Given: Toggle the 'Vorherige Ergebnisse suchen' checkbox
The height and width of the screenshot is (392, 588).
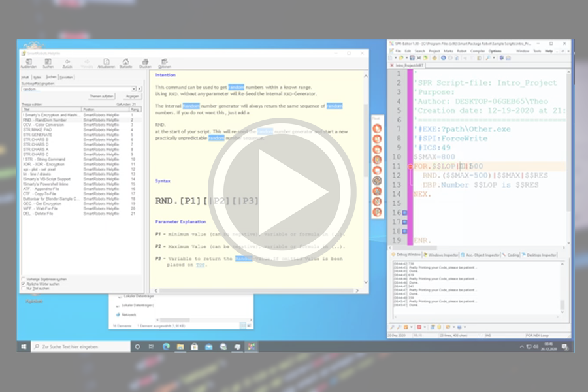Looking at the screenshot, I should [24, 279].
